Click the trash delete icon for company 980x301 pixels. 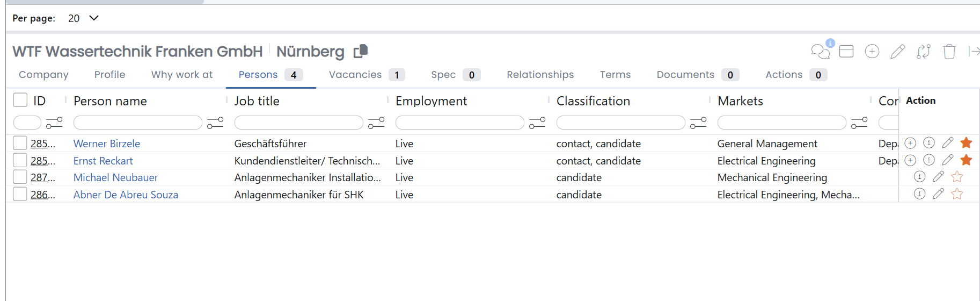tap(949, 51)
